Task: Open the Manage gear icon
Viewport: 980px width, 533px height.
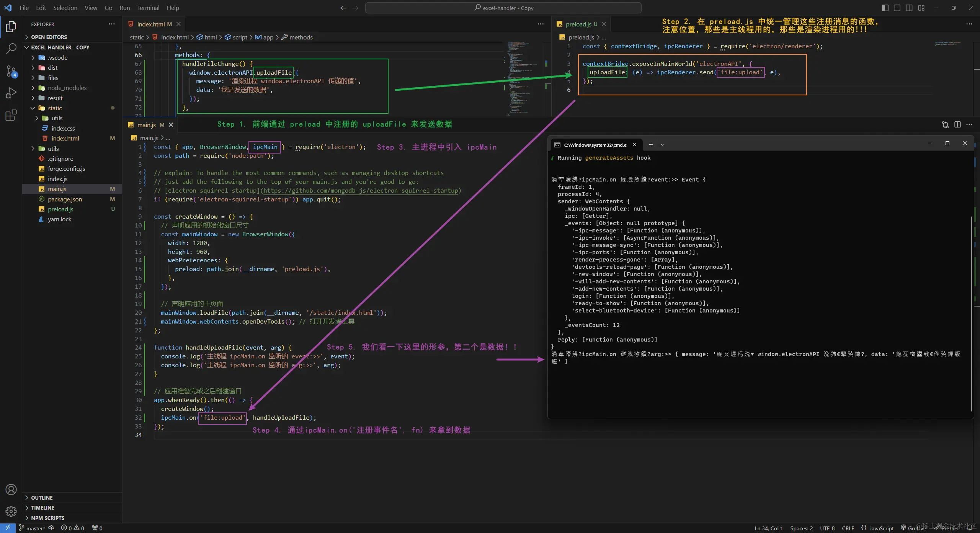Action: [x=11, y=511]
